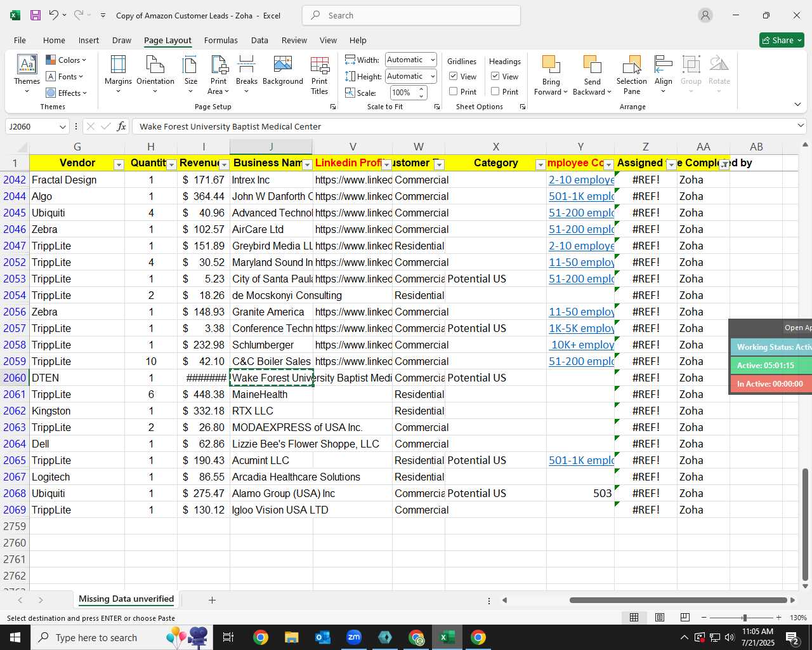Screen dimensions: 812x650
Task: Open the 1K-5K employees link in row 2057
Action: point(581,328)
